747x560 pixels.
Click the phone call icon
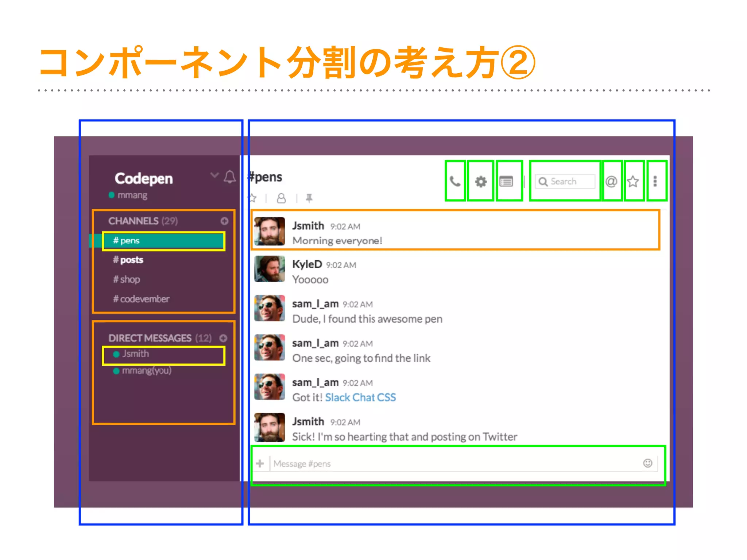[x=455, y=181]
